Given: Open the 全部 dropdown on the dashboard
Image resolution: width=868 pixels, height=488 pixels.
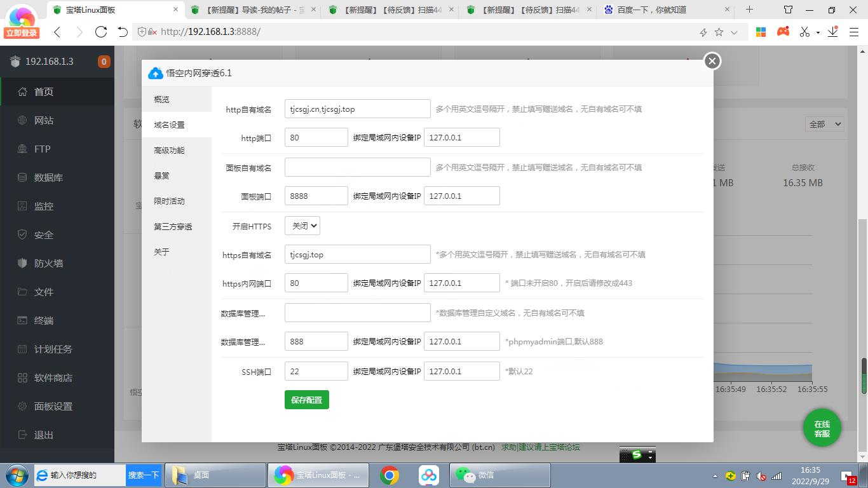Looking at the screenshot, I should (824, 124).
